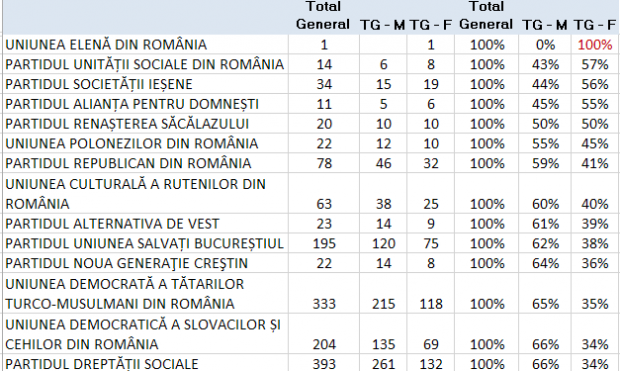
Task: Click UNIUNEA POLONEZILOR DIN ROMÂNIA cell
Action: click(x=146, y=143)
